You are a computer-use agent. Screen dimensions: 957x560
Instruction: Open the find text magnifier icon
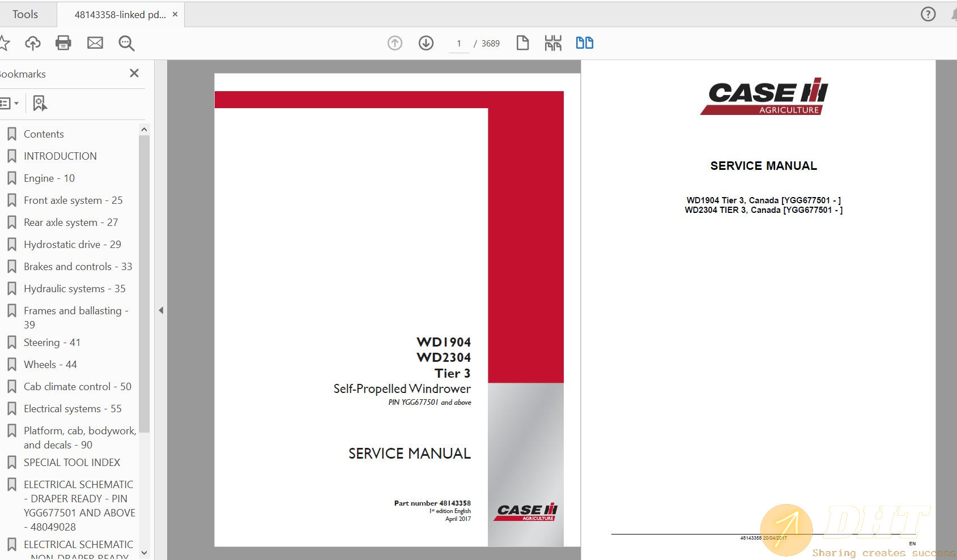(126, 43)
